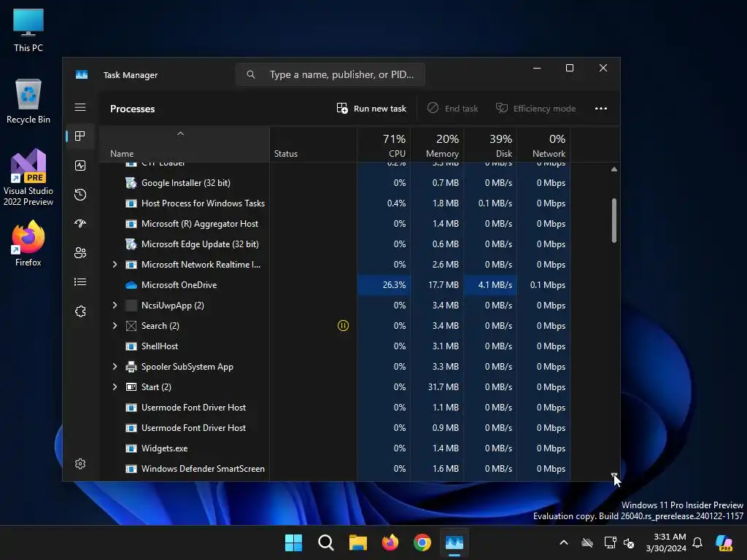Open the network status icon in system tray
Image resolution: width=747 pixels, height=560 pixels.
coord(610,542)
